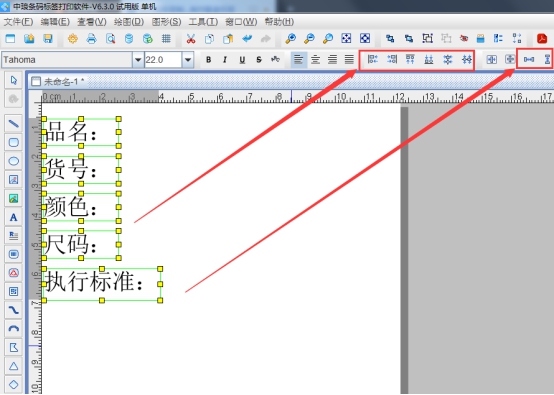Toggle underline formatting
The image size is (554, 395).
242,60
